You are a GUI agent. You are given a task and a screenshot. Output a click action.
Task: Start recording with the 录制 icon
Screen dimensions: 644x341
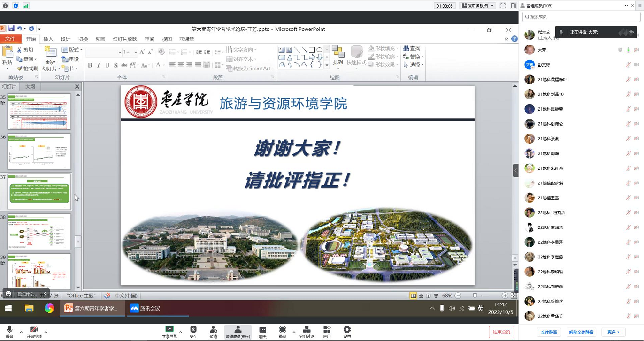pos(282,332)
